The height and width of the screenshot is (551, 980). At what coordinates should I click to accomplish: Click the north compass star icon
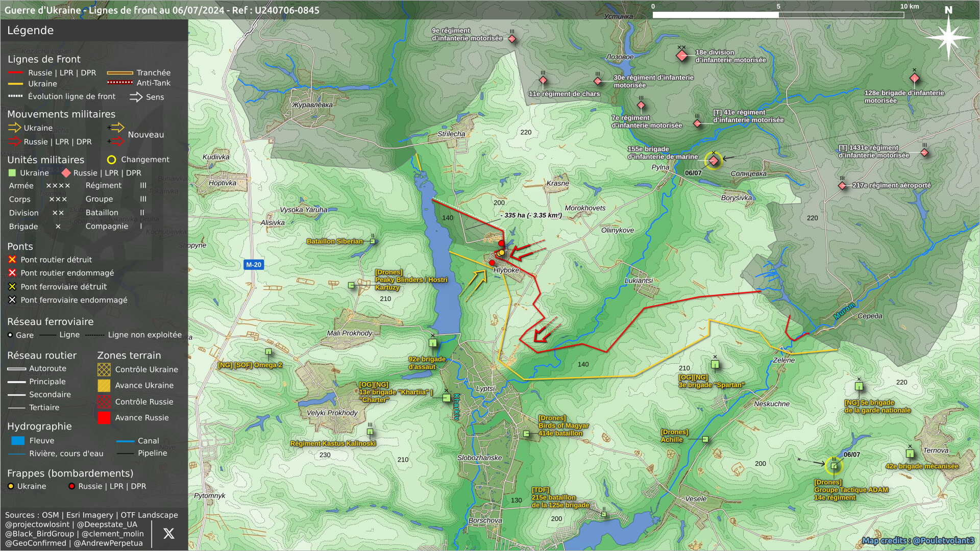click(x=948, y=37)
